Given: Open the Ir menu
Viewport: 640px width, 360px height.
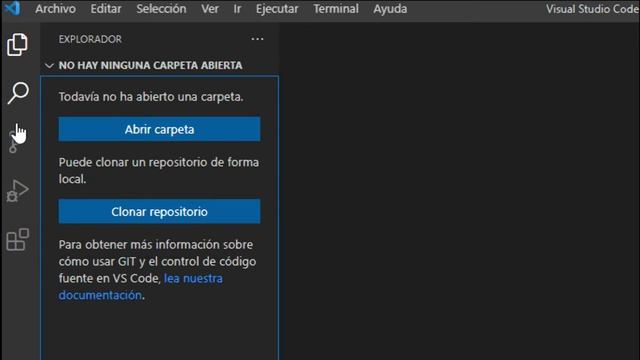Looking at the screenshot, I should (237, 9).
